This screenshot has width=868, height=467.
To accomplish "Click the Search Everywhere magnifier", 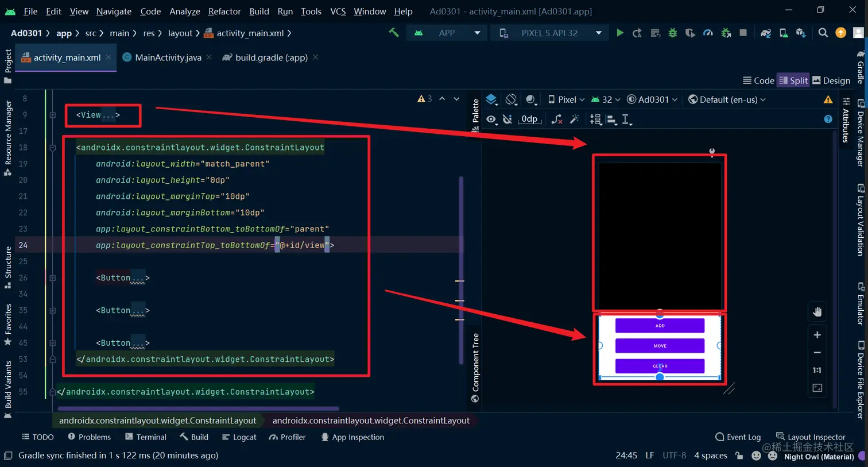I will [x=823, y=33].
